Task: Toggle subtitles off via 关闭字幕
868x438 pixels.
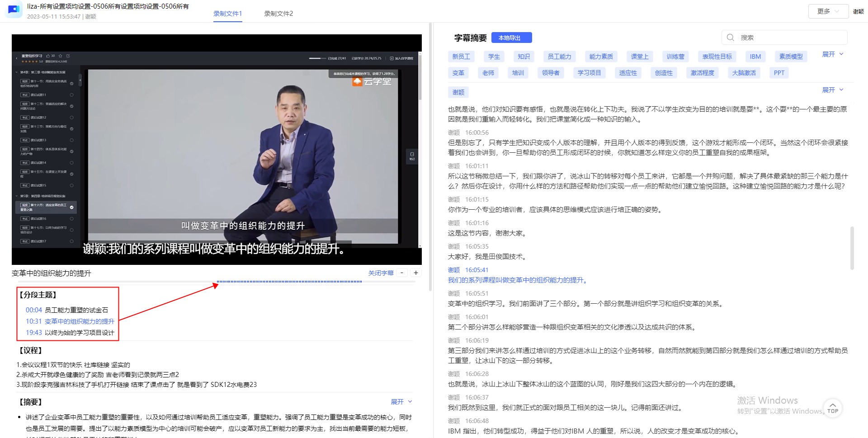Action: [381, 273]
